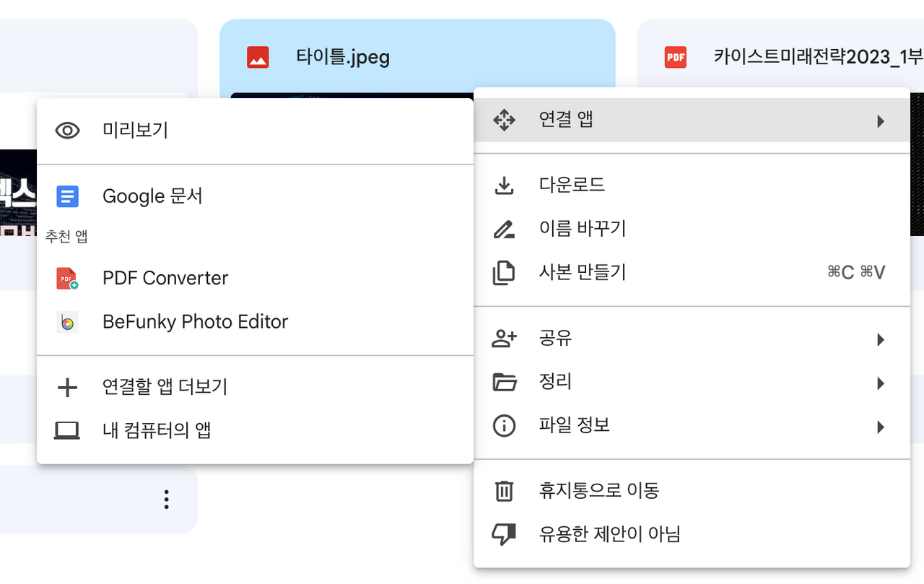Click the pencil icon for 이름 바꾸기
This screenshot has width=924, height=584.
coord(504,230)
